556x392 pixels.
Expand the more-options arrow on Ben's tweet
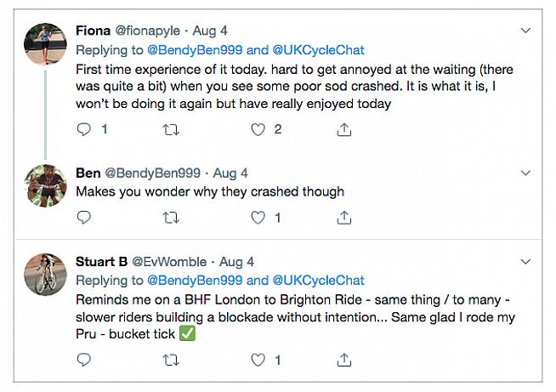[525, 173]
